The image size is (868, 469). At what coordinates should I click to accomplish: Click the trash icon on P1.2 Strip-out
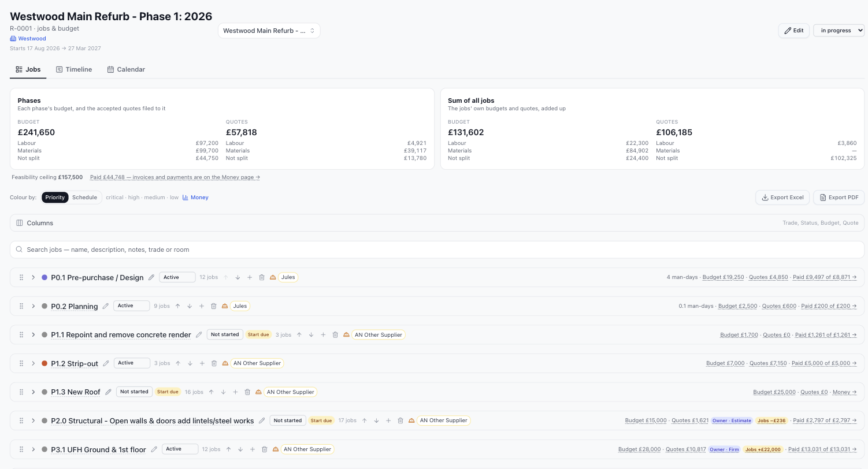pyautogui.click(x=214, y=363)
